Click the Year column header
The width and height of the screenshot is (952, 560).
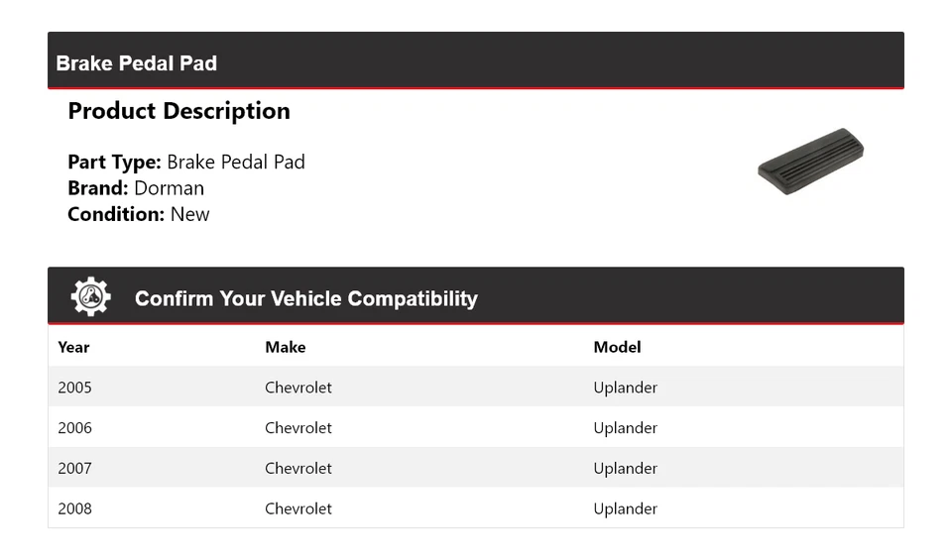click(x=73, y=347)
